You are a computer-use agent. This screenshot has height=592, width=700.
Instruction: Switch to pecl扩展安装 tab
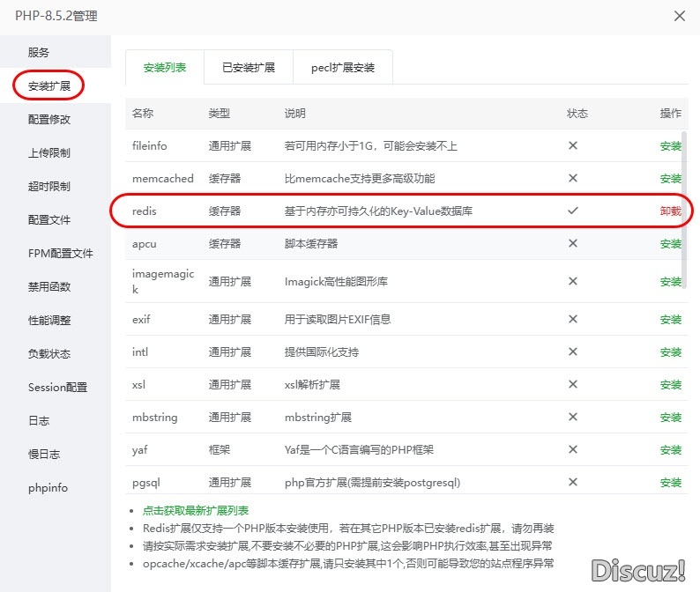point(342,68)
